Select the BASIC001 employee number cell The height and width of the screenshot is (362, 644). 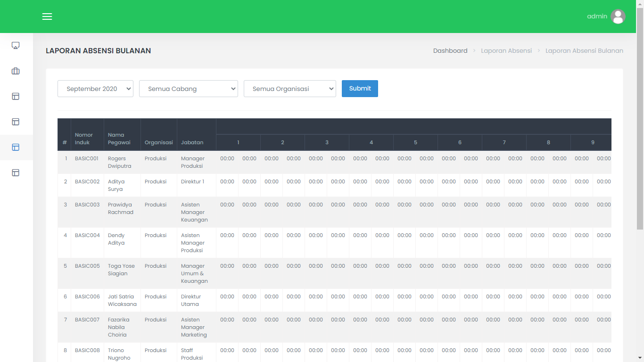[x=87, y=159]
